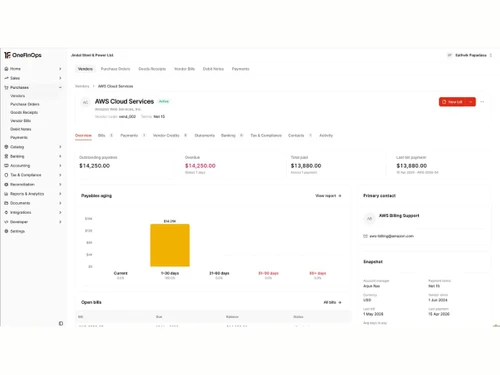The image size is (500, 375).
Task: Open the New bill dropdown arrow
Action: click(471, 102)
